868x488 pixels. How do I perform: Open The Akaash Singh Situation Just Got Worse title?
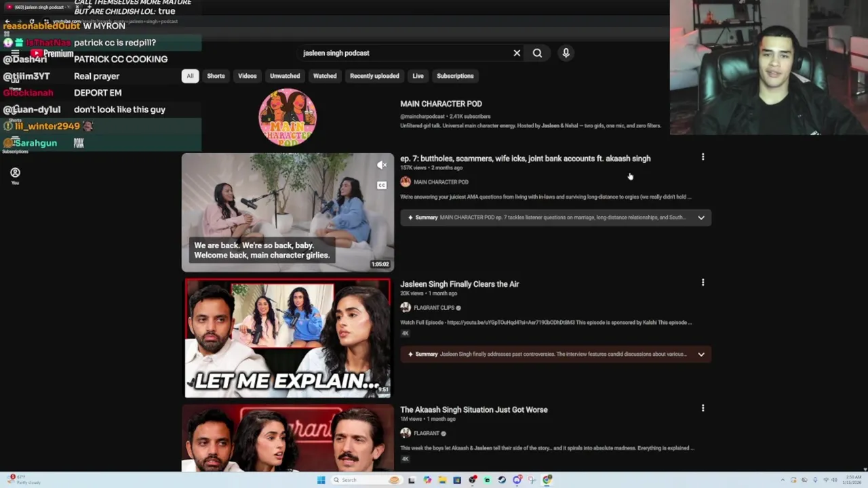coord(473,409)
